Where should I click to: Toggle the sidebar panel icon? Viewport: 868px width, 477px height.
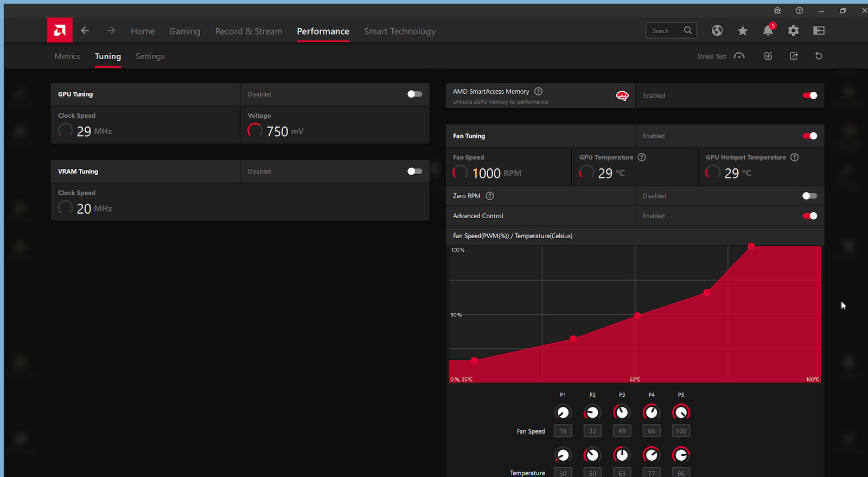coord(819,30)
